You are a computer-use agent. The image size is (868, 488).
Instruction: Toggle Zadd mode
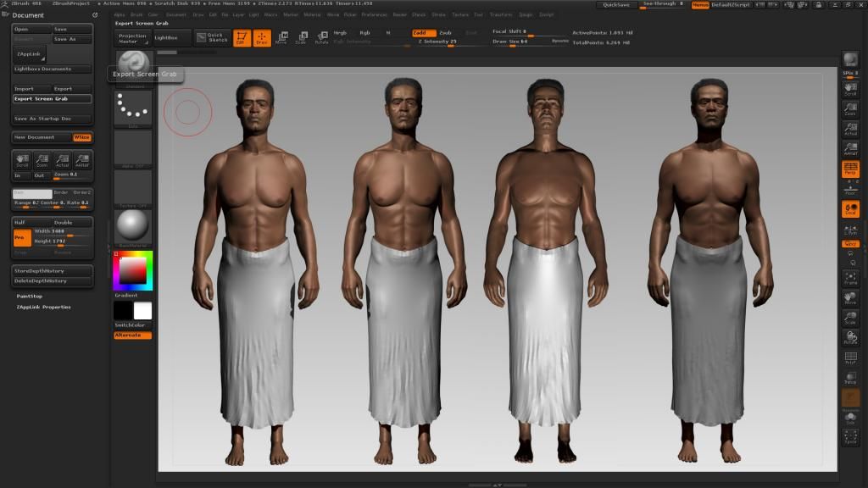[x=424, y=33]
